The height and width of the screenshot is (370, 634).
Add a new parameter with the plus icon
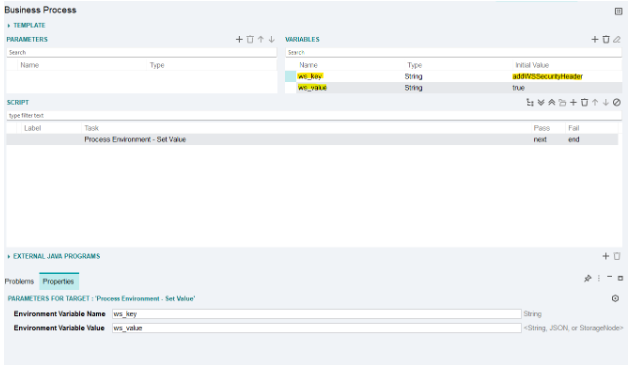pyautogui.click(x=239, y=39)
